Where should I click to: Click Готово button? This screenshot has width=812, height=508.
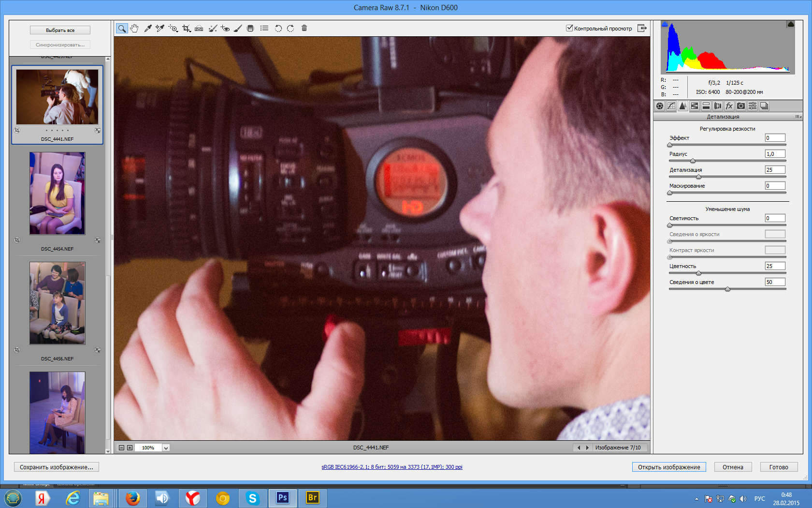(779, 467)
